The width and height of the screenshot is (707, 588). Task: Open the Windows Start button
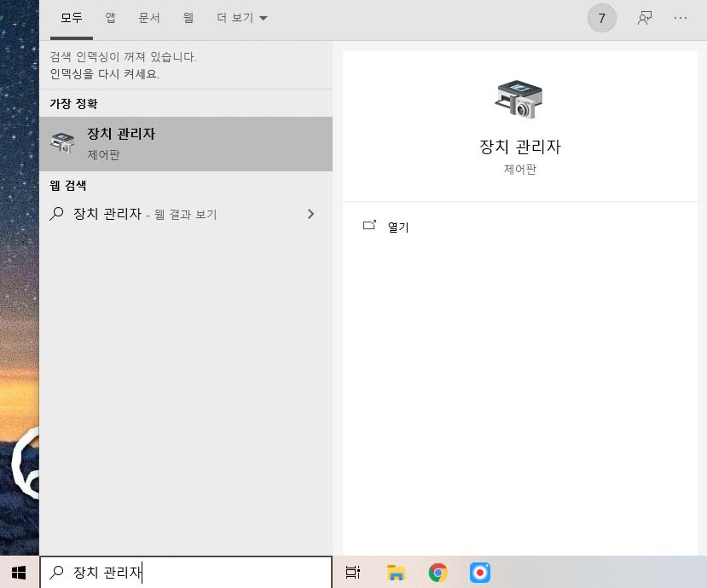coord(19,572)
